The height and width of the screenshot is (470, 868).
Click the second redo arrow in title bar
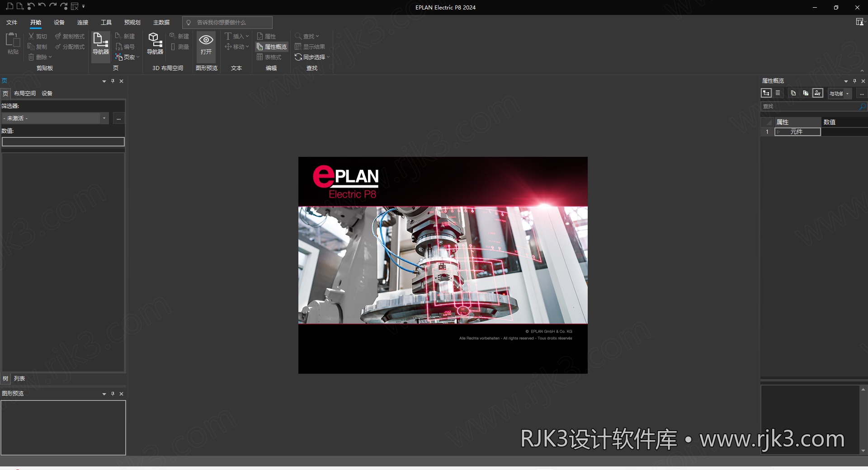coord(64,6)
